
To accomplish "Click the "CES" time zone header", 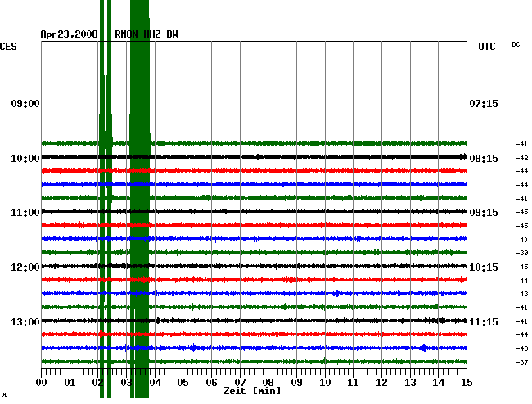I will [8, 47].
